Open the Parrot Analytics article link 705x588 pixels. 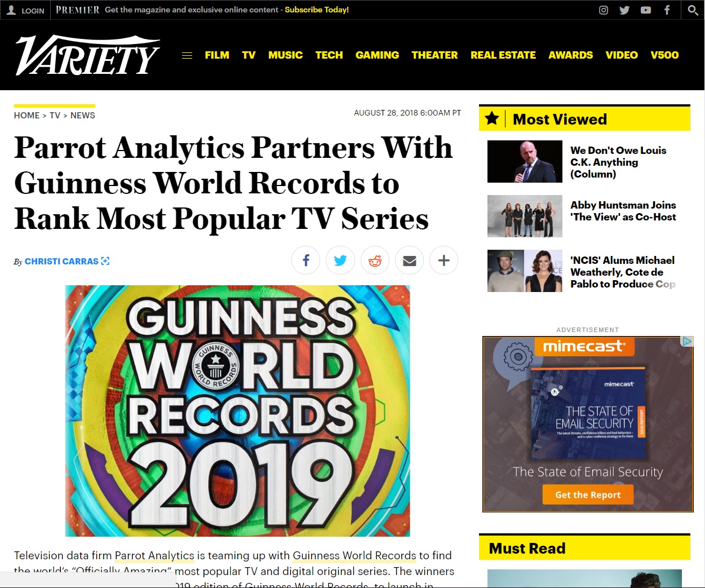point(154,555)
